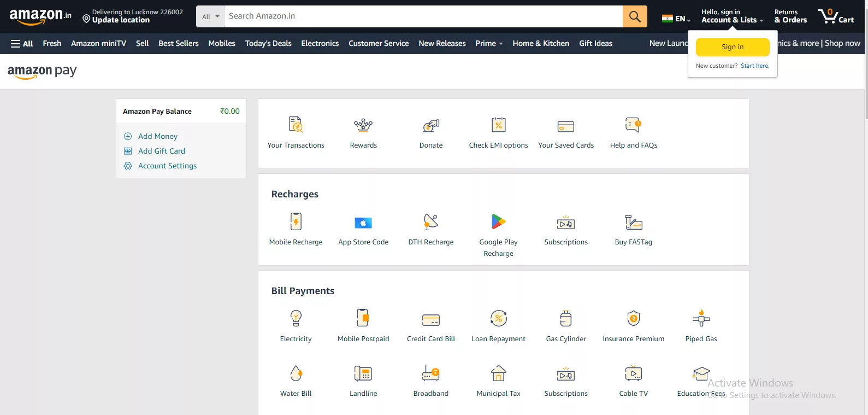868x415 pixels.
Task: Expand the Prime dropdown menu
Action: tap(489, 43)
